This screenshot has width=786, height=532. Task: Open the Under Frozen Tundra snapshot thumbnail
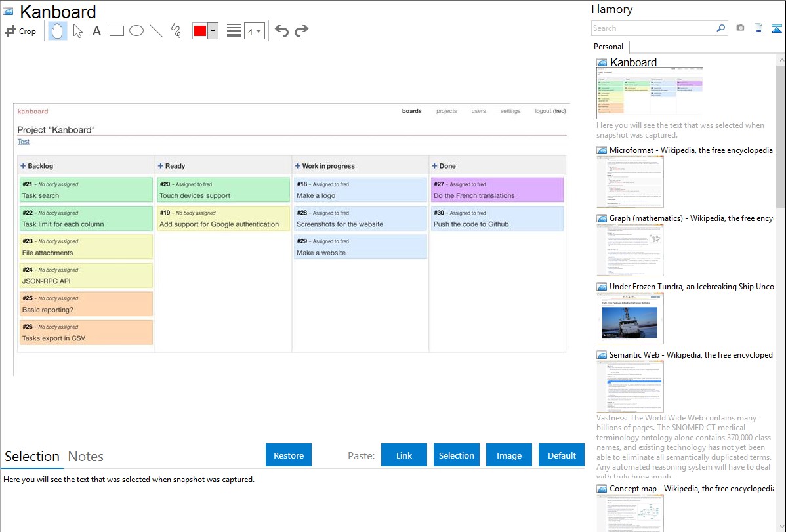(630, 318)
